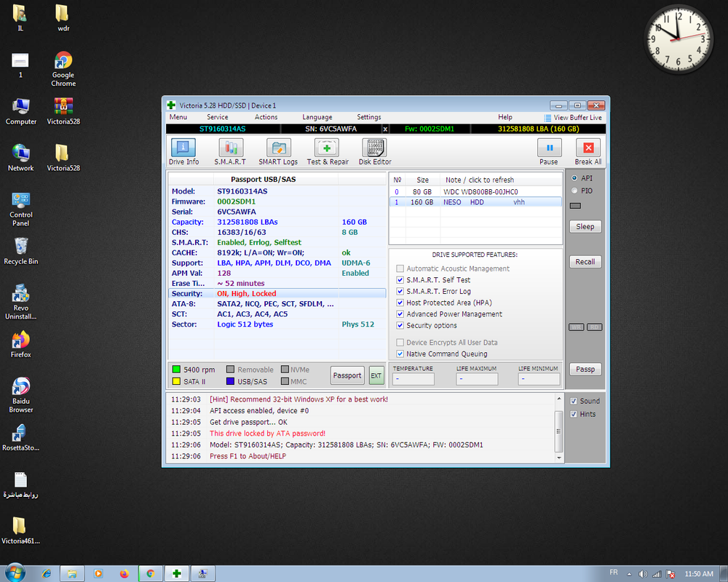Click the Recall button

click(x=585, y=262)
